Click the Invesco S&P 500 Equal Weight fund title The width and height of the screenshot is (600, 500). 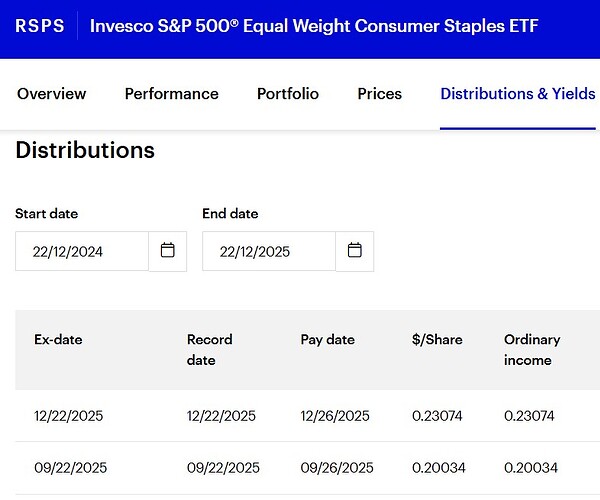coord(314,26)
